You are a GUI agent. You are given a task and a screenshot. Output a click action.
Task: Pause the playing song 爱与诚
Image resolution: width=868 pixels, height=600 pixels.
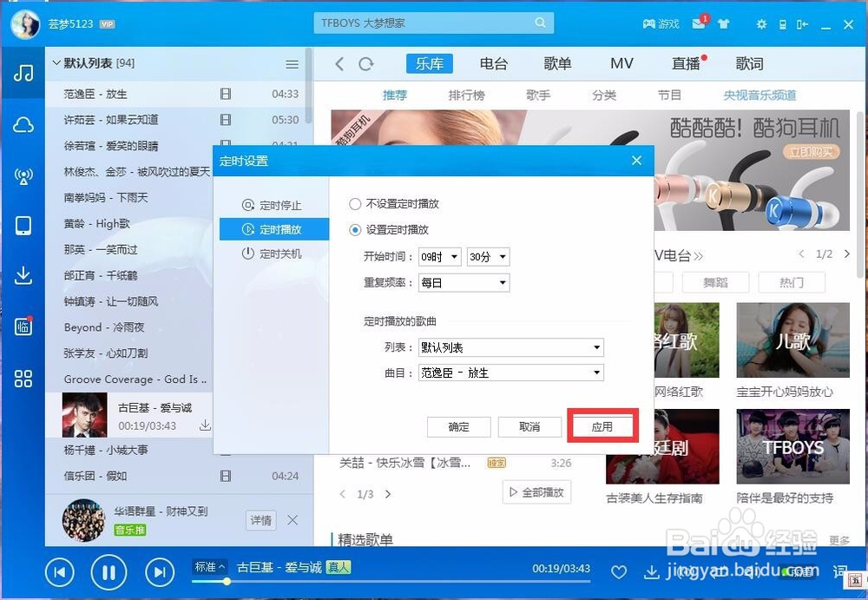[x=108, y=572]
